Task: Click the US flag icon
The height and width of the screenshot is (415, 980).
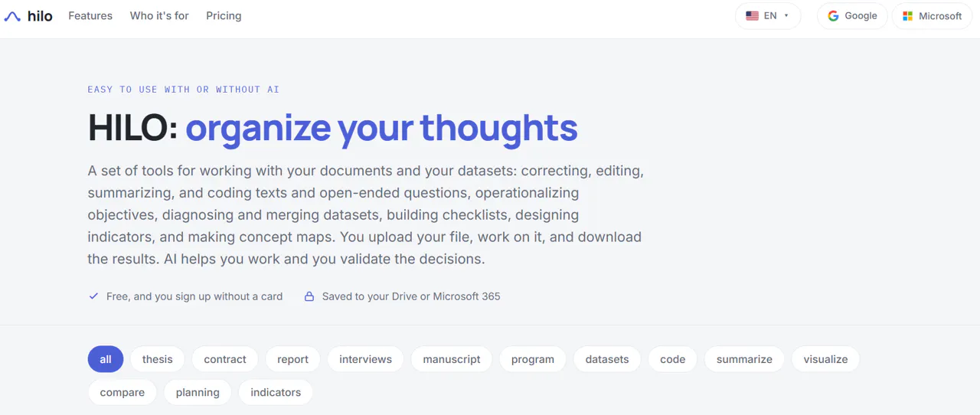Action: coord(752,15)
